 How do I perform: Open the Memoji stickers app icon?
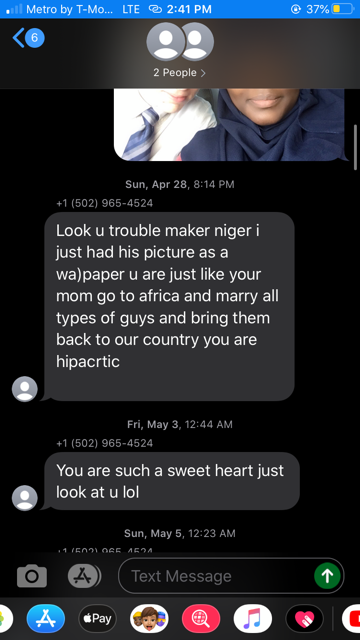[149, 619]
